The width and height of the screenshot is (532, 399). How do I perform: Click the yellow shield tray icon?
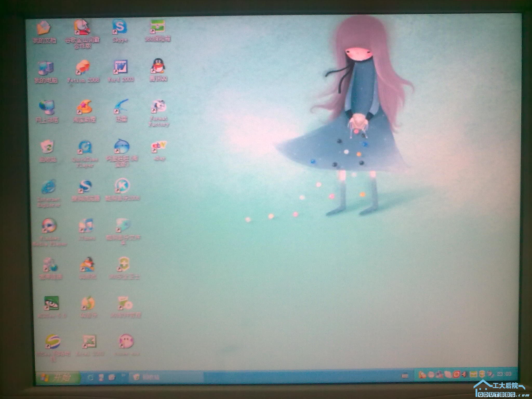point(482,374)
